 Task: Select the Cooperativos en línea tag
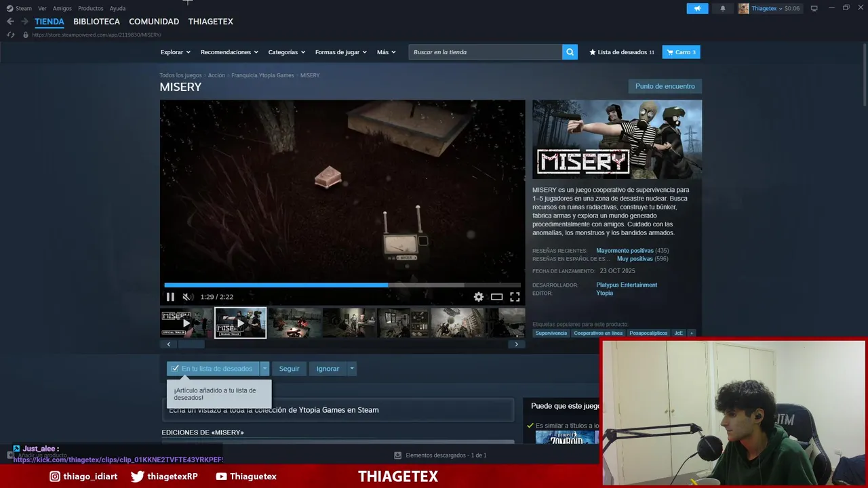tap(598, 333)
